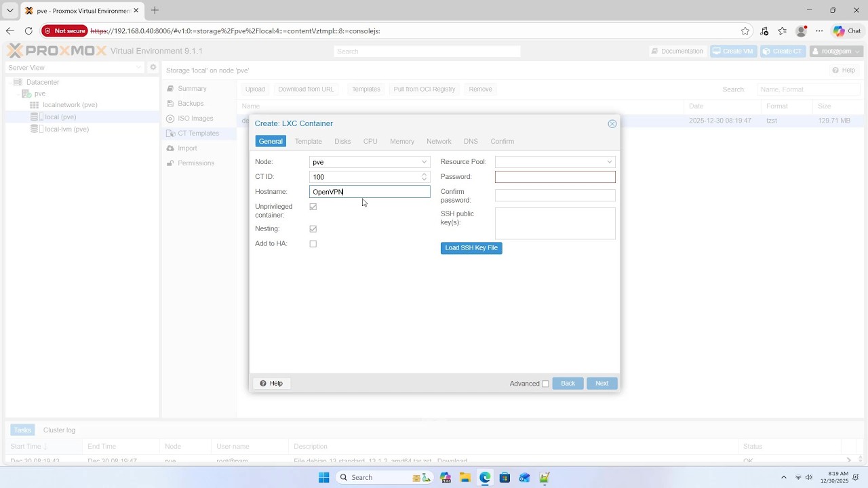
Task: Click the SSH public key(s) text area
Action: (x=555, y=223)
